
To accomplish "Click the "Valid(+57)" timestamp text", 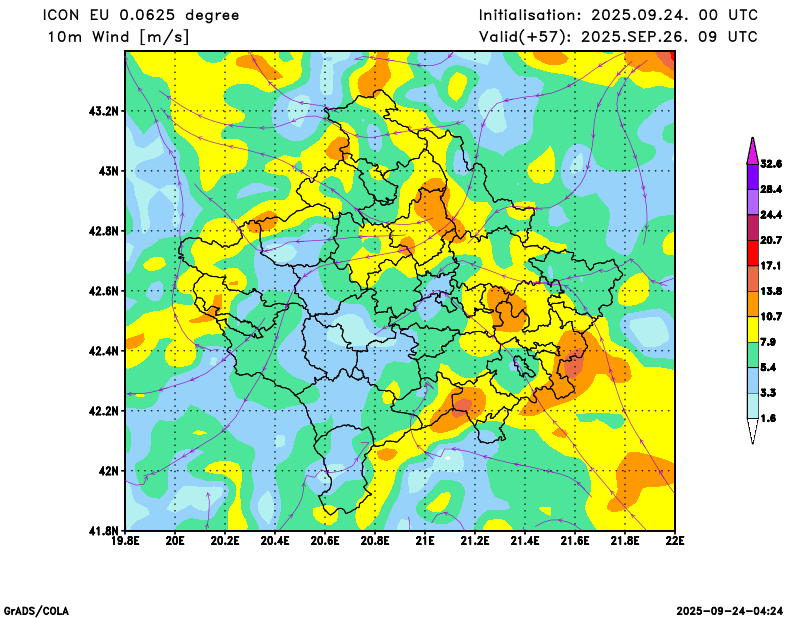I will [618, 37].
